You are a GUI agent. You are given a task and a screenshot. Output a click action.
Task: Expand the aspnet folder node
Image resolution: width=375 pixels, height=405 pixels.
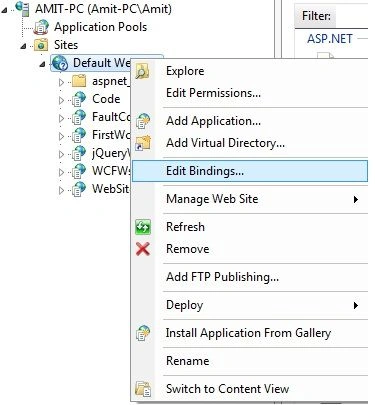coord(61,82)
